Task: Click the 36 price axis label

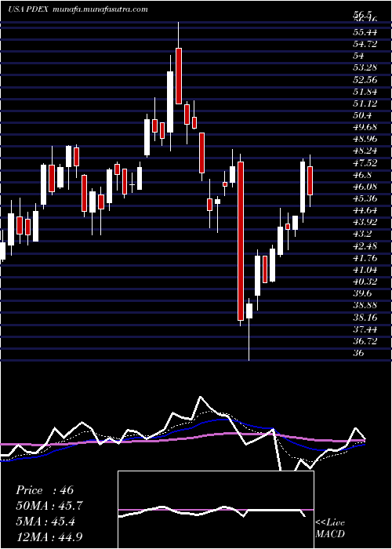Action: point(359,353)
